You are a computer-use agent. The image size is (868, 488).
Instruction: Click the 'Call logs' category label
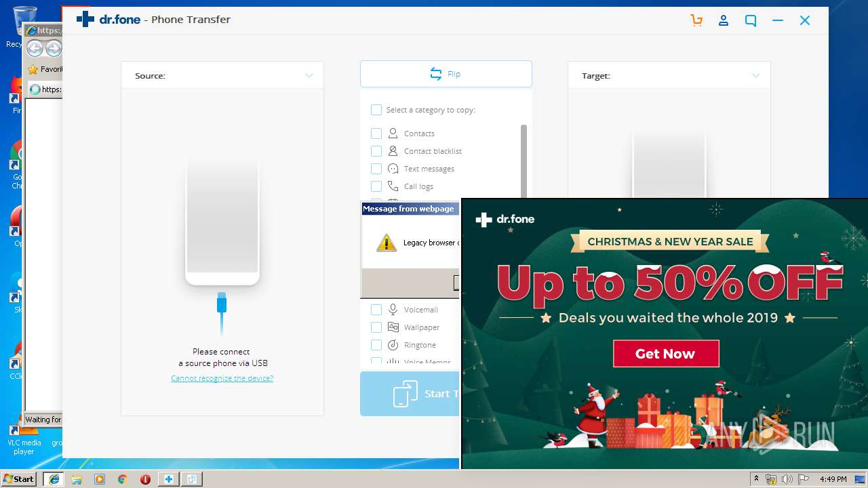pyautogui.click(x=418, y=186)
